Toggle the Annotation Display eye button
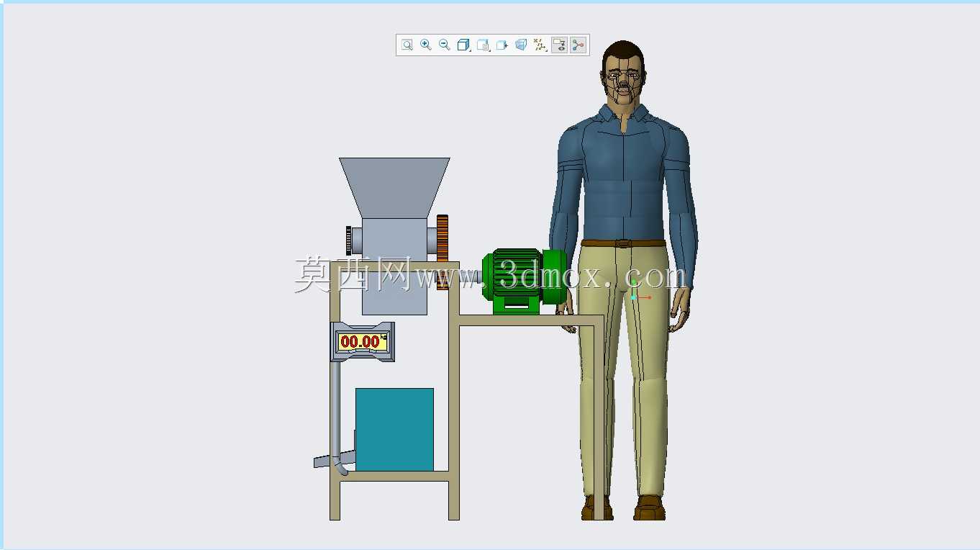The height and width of the screenshot is (550, 980). click(560, 45)
